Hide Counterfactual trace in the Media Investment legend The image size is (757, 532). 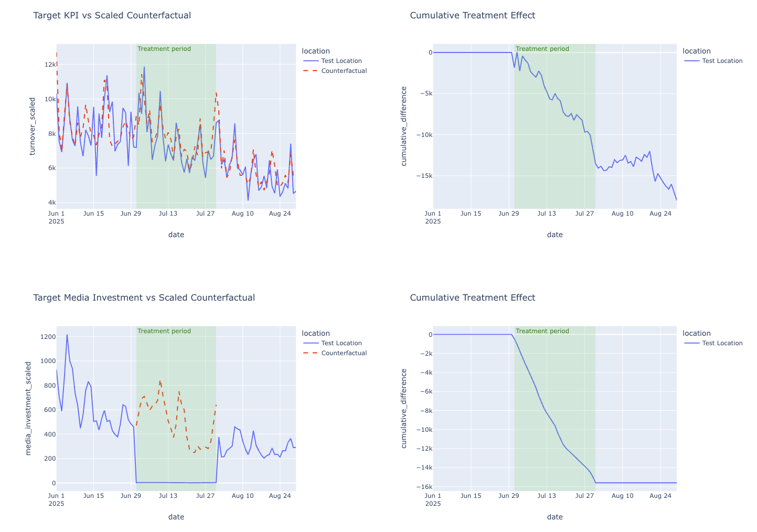(344, 353)
